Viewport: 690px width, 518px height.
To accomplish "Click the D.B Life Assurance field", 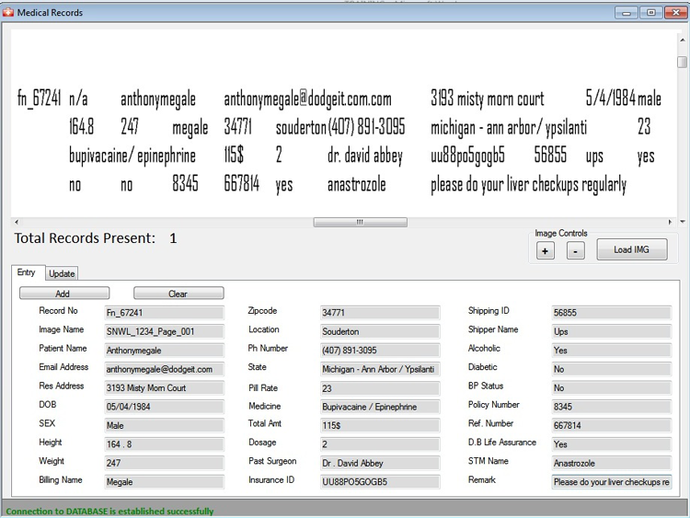I will click(611, 444).
